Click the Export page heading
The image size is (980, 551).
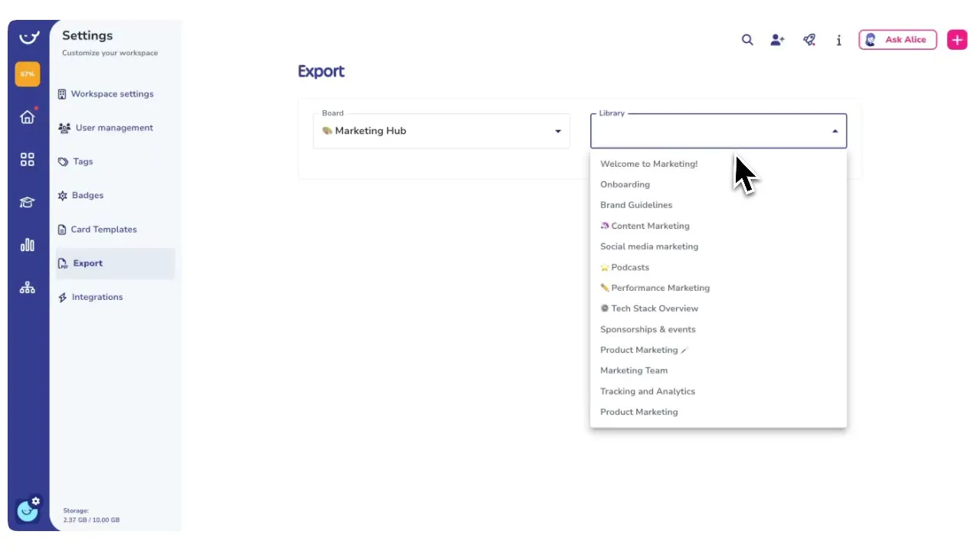tap(321, 71)
